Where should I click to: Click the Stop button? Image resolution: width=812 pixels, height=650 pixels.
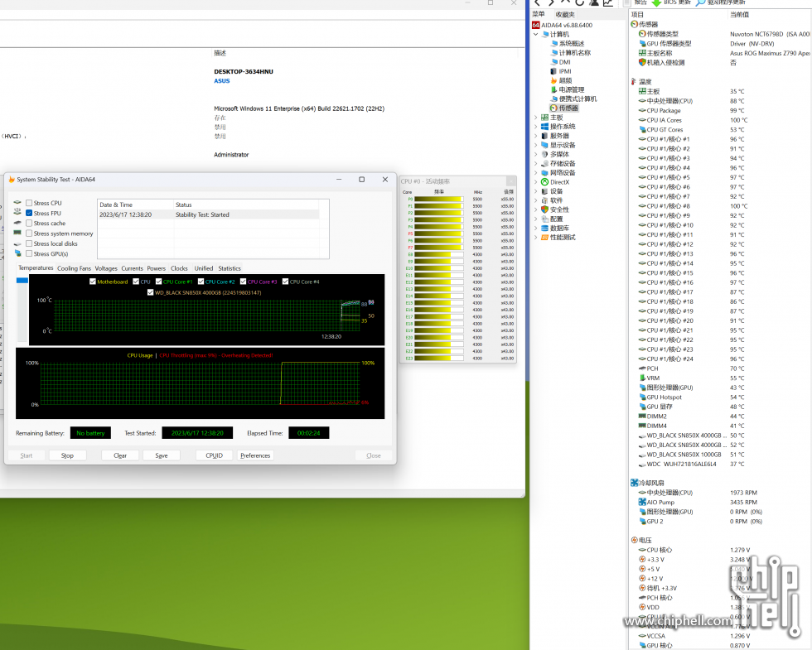[67, 455]
